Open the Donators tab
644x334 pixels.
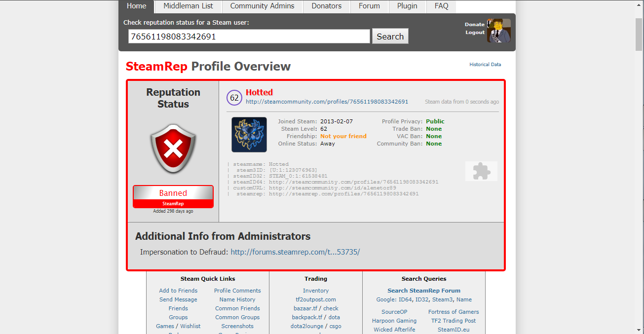pyautogui.click(x=326, y=6)
